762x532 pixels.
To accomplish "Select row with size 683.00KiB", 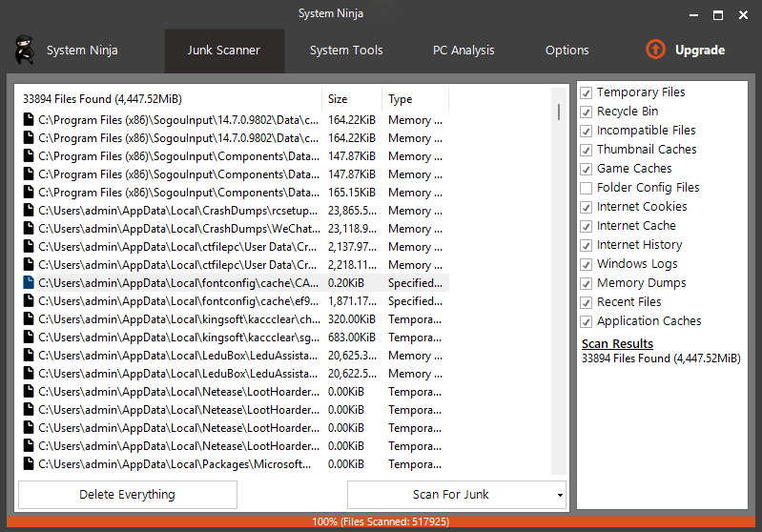I will coord(236,338).
